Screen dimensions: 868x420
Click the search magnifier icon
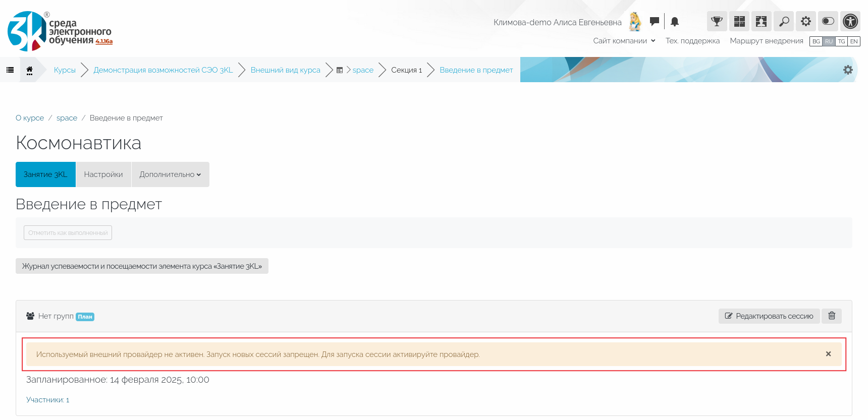[784, 21]
